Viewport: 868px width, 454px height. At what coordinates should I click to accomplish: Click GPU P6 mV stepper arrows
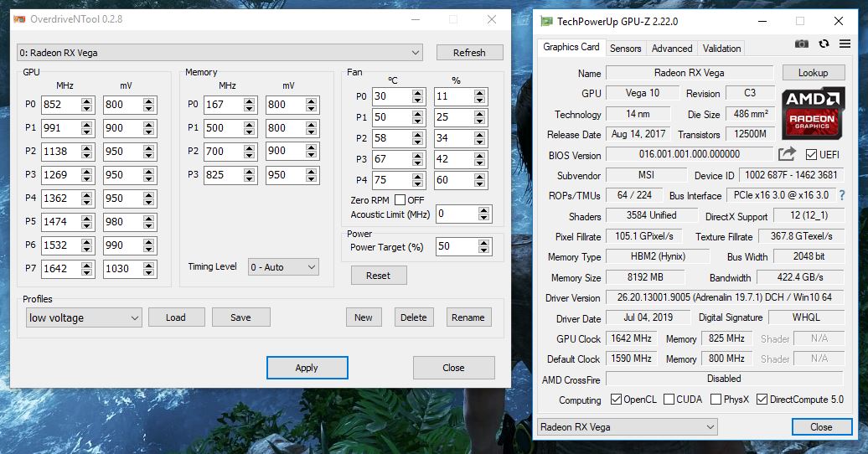coord(149,245)
